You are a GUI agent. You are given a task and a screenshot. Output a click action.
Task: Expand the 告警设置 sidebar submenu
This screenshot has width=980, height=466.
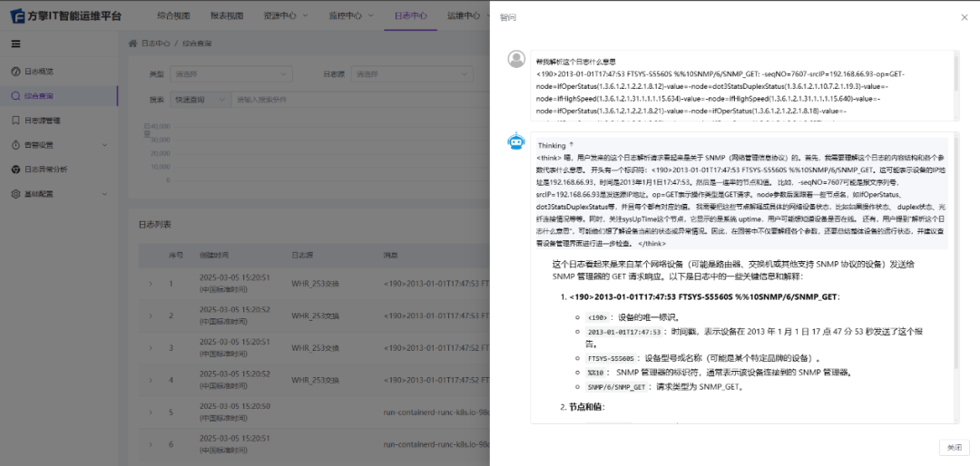point(104,144)
